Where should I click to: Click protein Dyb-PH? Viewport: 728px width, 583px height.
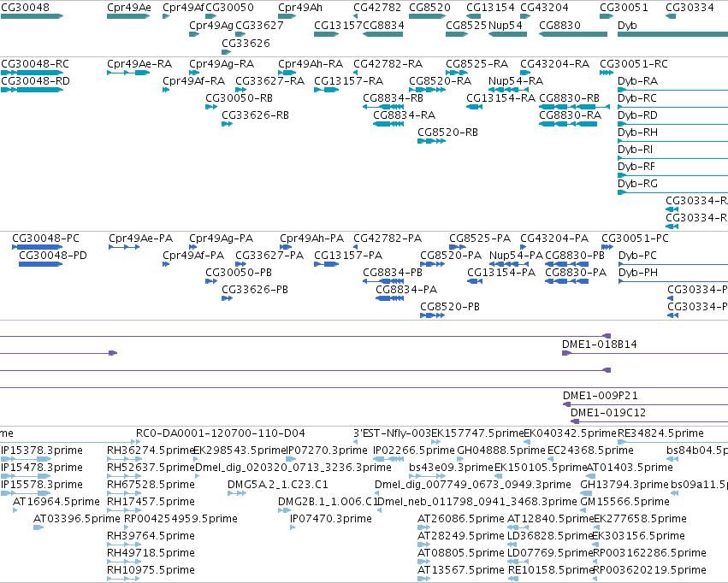point(638,273)
